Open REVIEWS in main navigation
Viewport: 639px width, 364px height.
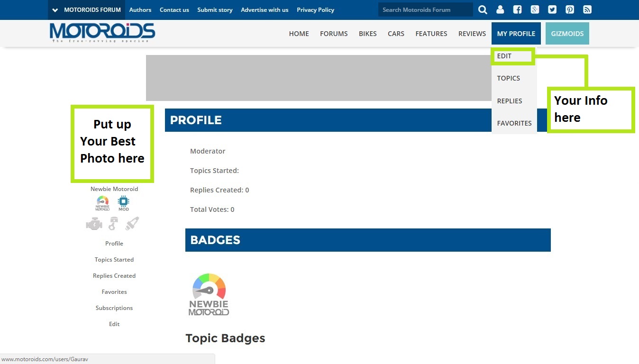(x=472, y=34)
